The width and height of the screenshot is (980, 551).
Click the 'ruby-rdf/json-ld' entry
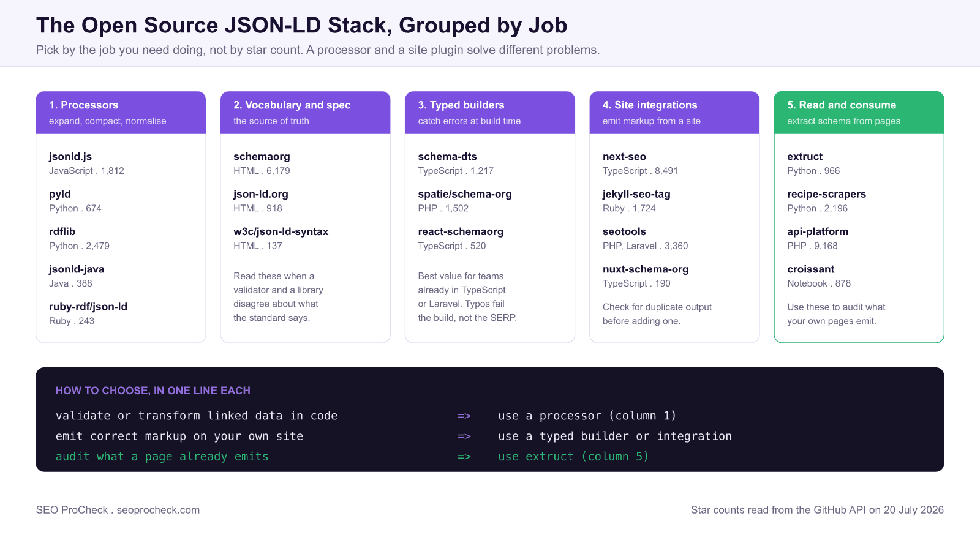pos(88,307)
